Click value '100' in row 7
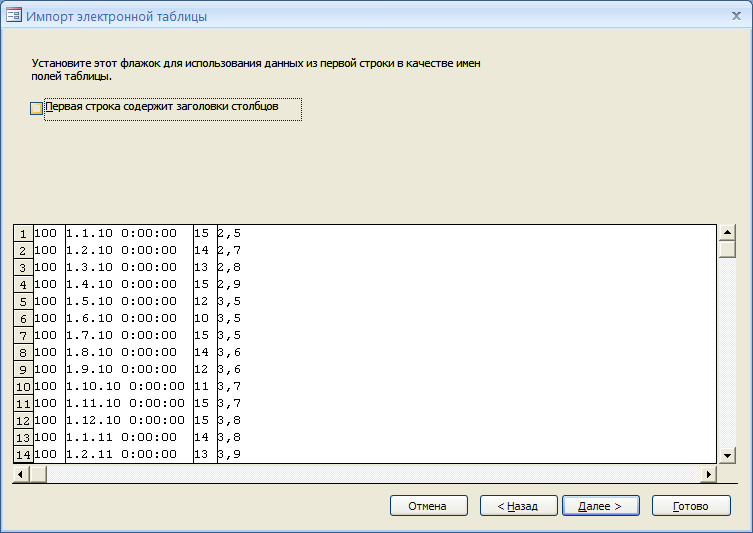Screen dimensions: 753x533 [46, 335]
